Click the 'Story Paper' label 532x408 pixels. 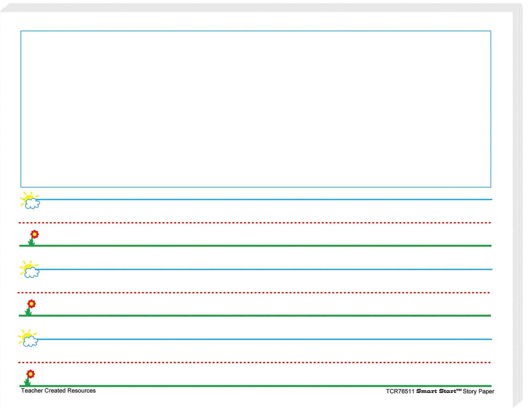pyautogui.click(x=478, y=391)
